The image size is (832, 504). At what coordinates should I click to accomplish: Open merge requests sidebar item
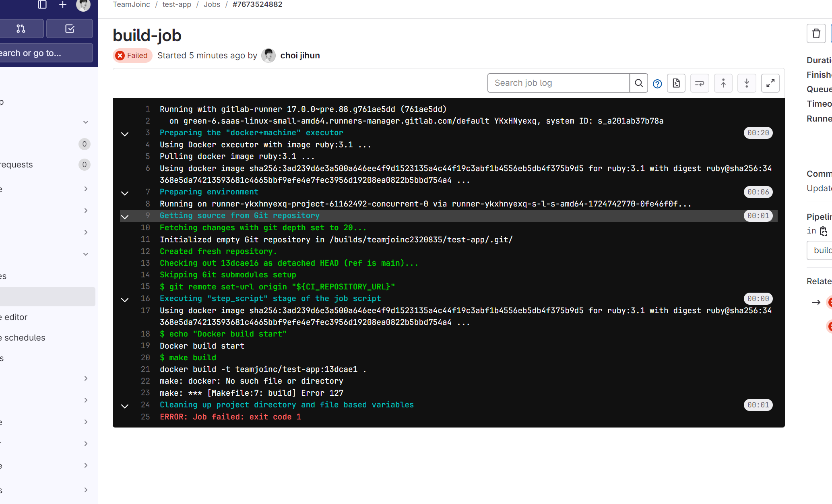coord(47,165)
